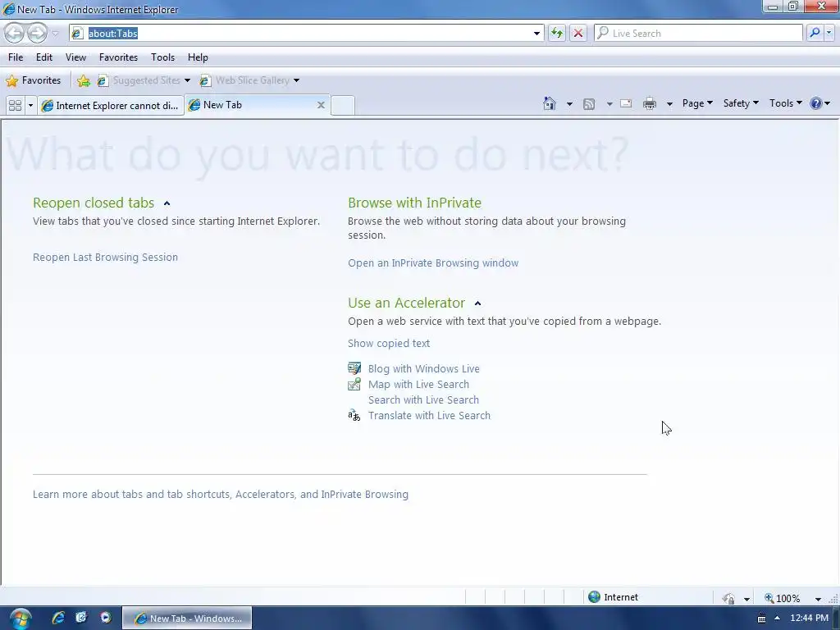840x630 pixels.
Task: Click the 100% zoom level button
Action: click(x=783, y=598)
